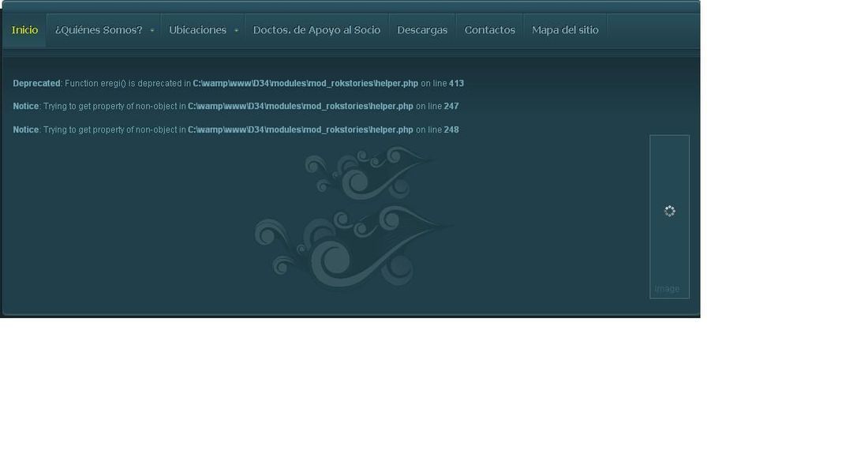Click the notice ending in line 248
The height and width of the screenshot is (465, 868).
tap(236, 129)
